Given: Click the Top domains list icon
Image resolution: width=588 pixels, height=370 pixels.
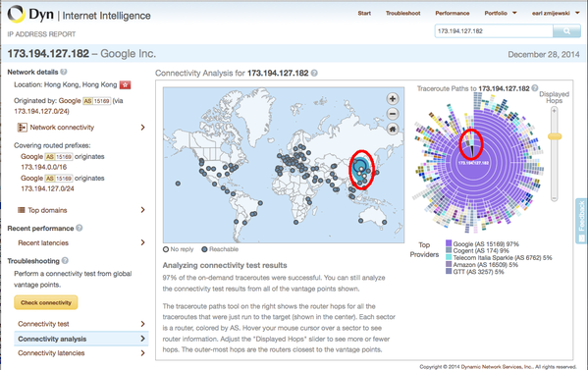Looking at the screenshot, I should point(22,210).
